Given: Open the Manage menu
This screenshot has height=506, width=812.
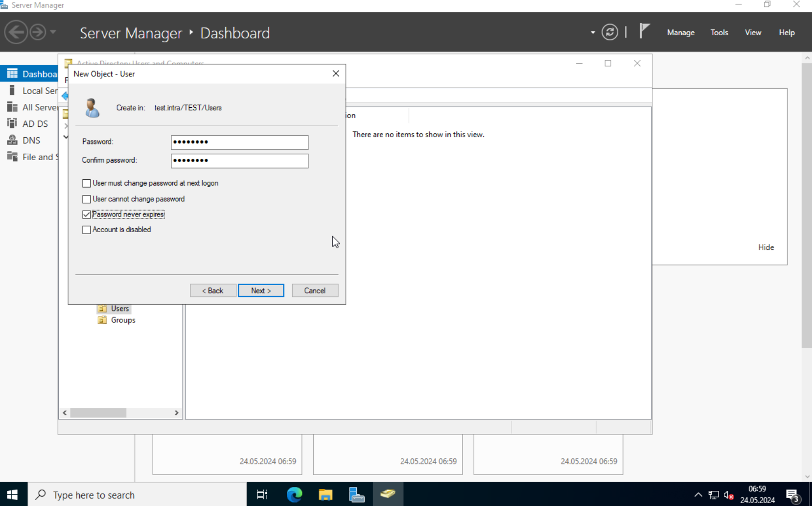Looking at the screenshot, I should (680, 32).
